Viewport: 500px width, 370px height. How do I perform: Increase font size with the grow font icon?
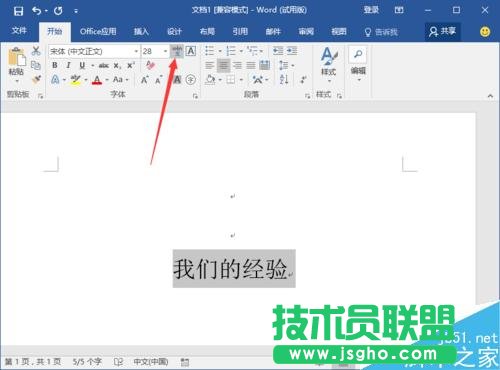pyautogui.click(x=144, y=80)
